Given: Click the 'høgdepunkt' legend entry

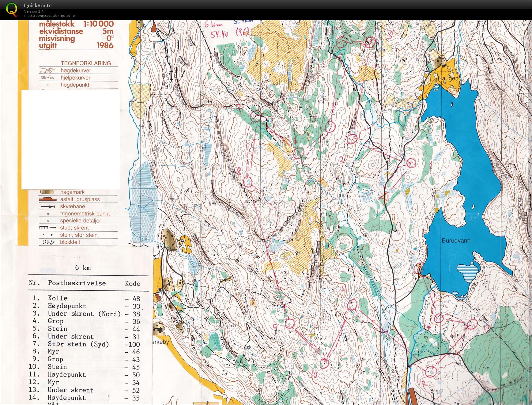Looking at the screenshot, I should 75,85.
